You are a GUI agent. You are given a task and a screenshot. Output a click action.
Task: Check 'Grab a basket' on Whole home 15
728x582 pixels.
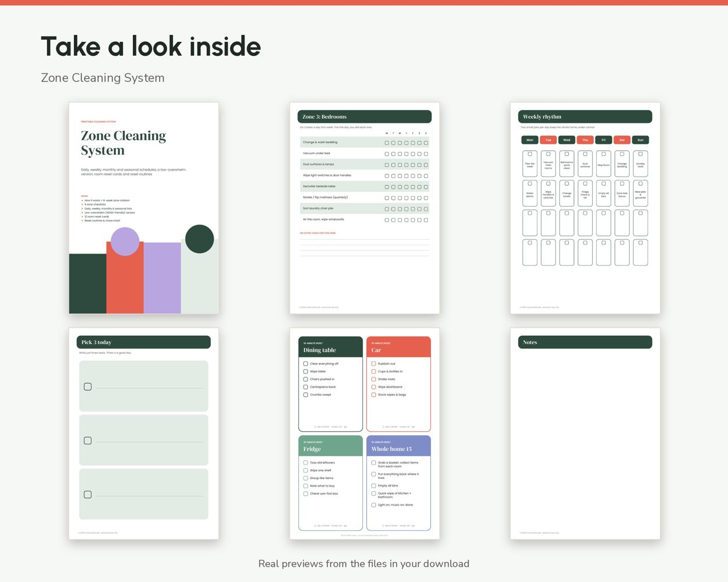coord(374,463)
